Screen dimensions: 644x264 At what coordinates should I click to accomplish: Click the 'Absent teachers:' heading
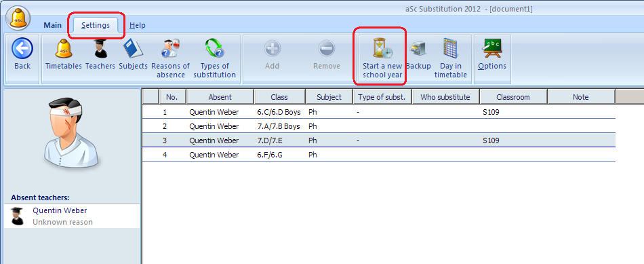(40, 197)
